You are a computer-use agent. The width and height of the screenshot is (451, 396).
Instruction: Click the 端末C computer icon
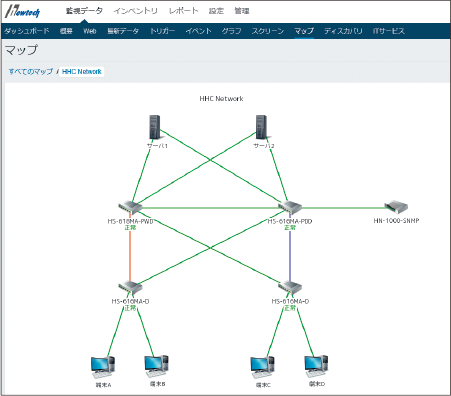pyautogui.click(x=263, y=367)
